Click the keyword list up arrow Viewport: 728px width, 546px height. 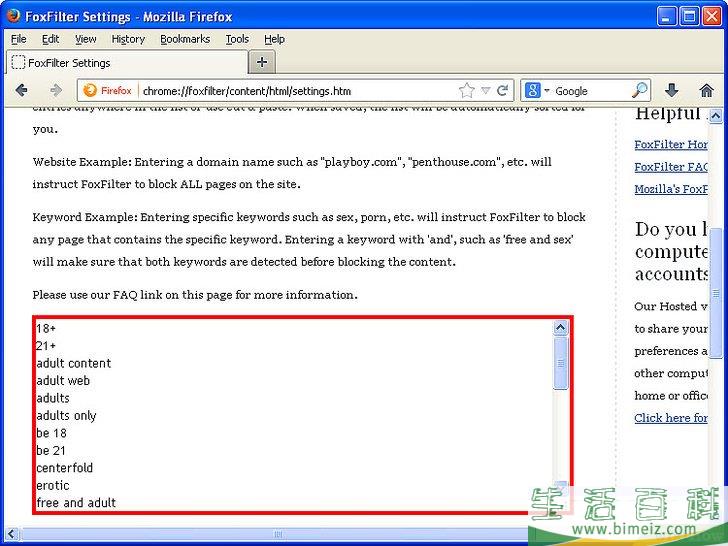coord(560,328)
